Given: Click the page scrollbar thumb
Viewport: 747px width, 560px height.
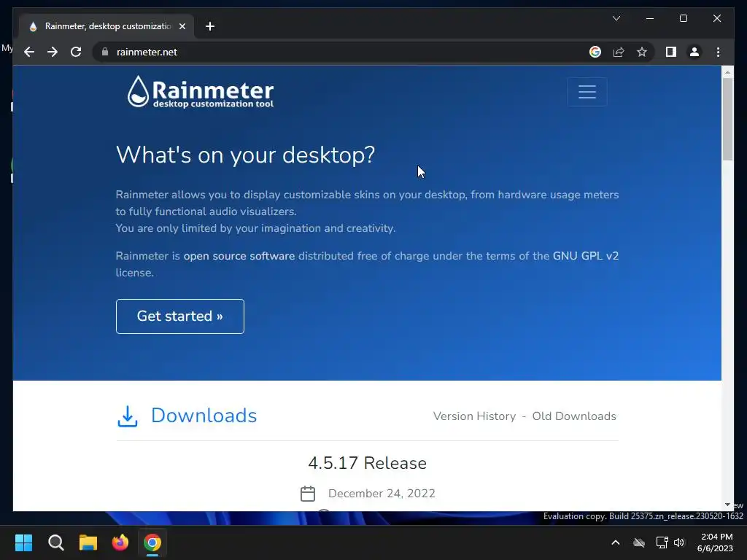Looking at the screenshot, I should [x=727, y=119].
